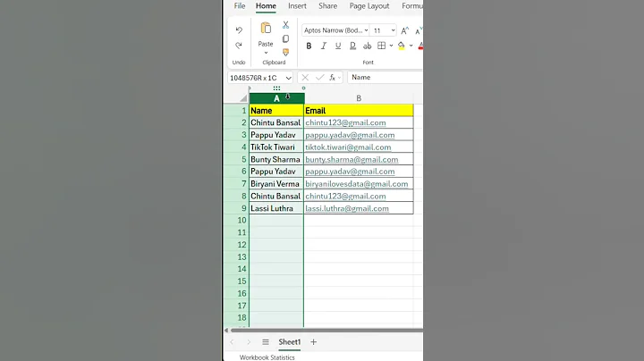
Task: Switch to the Share tab
Action: click(327, 6)
